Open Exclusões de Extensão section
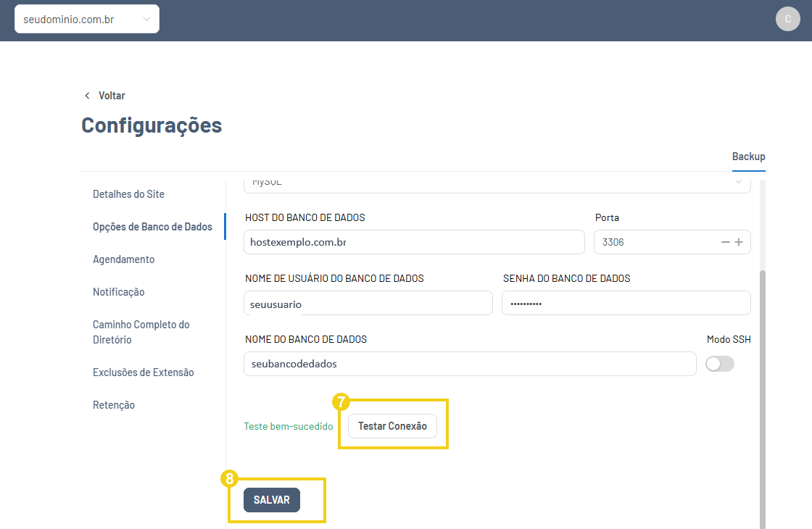This screenshot has width=812, height=529. [144, 372]
